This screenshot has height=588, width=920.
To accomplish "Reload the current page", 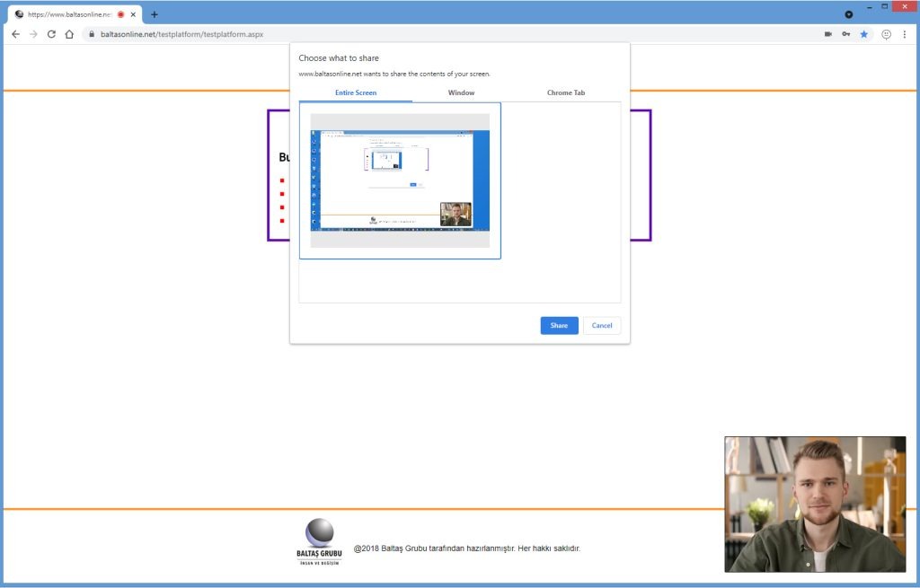I will [51, 34].
